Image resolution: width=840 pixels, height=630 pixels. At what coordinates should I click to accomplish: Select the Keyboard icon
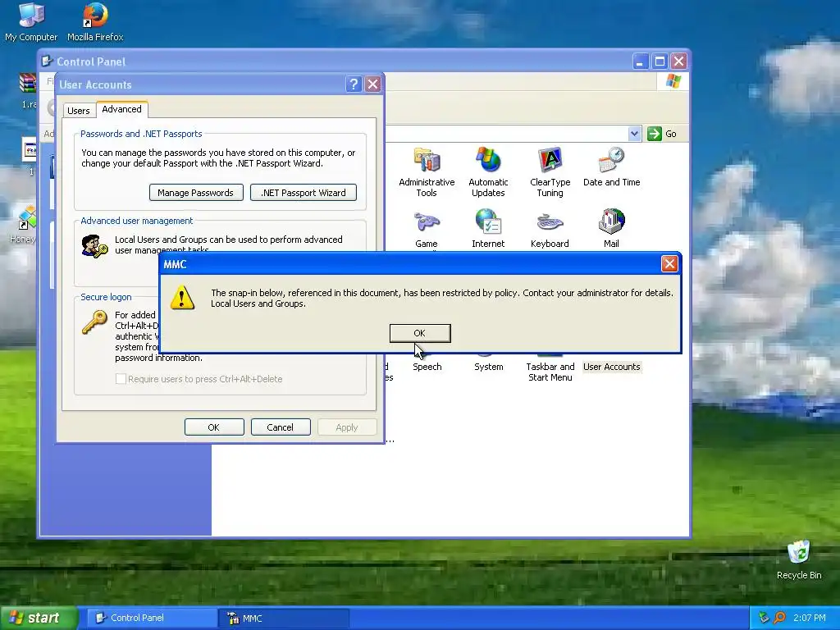click(x=550, y=229)
